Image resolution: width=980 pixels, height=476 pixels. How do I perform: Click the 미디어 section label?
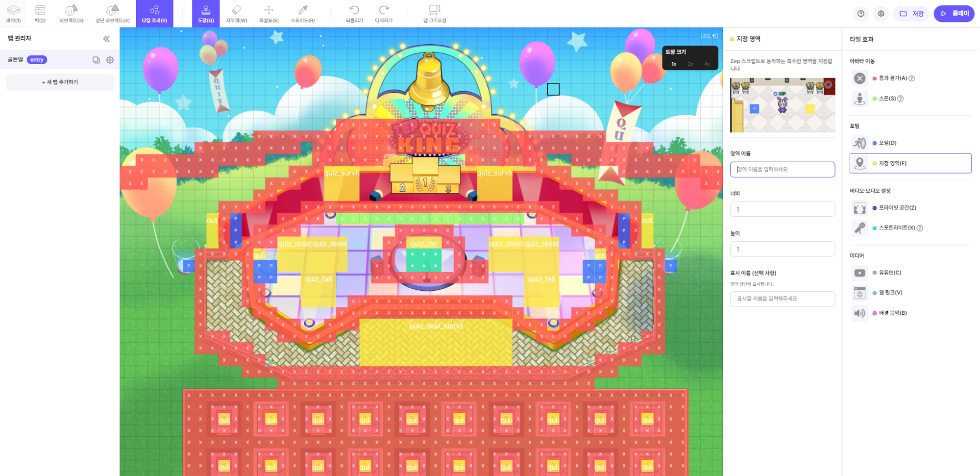click(857, 255)
